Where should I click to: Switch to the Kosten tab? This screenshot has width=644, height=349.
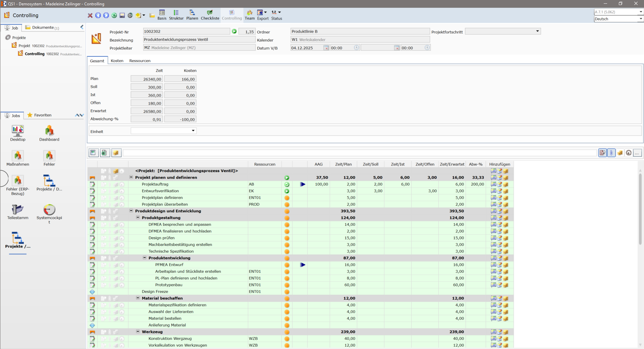coord(117,61)
